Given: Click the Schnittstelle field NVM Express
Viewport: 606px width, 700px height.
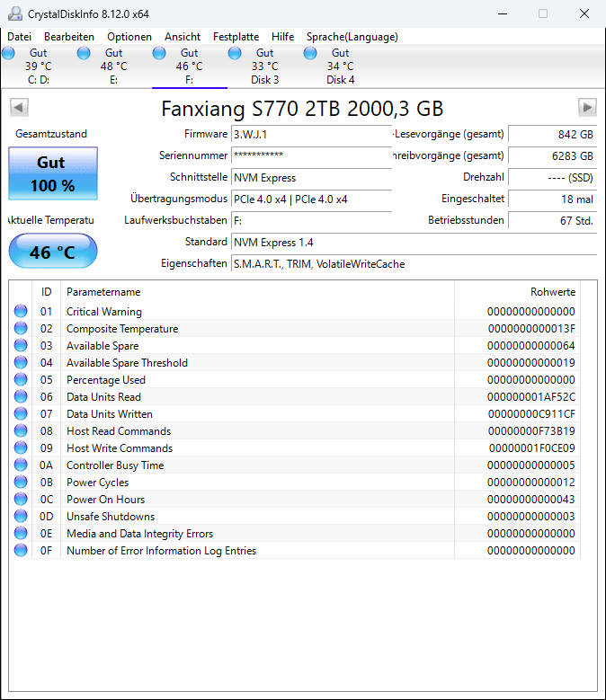Looking at the screenshot, I should tap(311, 178).
